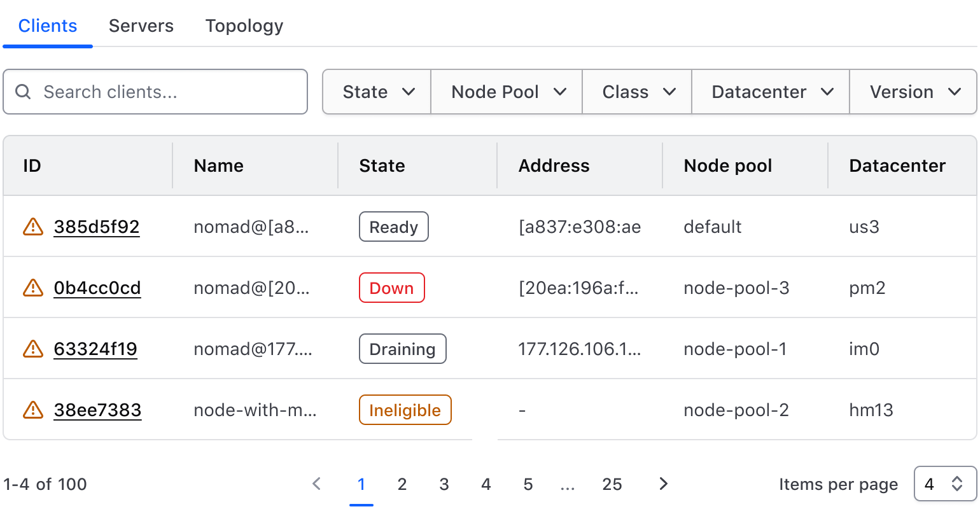Change items per page selector
This screenshot has width=980, height=509.
coord(944,484)
